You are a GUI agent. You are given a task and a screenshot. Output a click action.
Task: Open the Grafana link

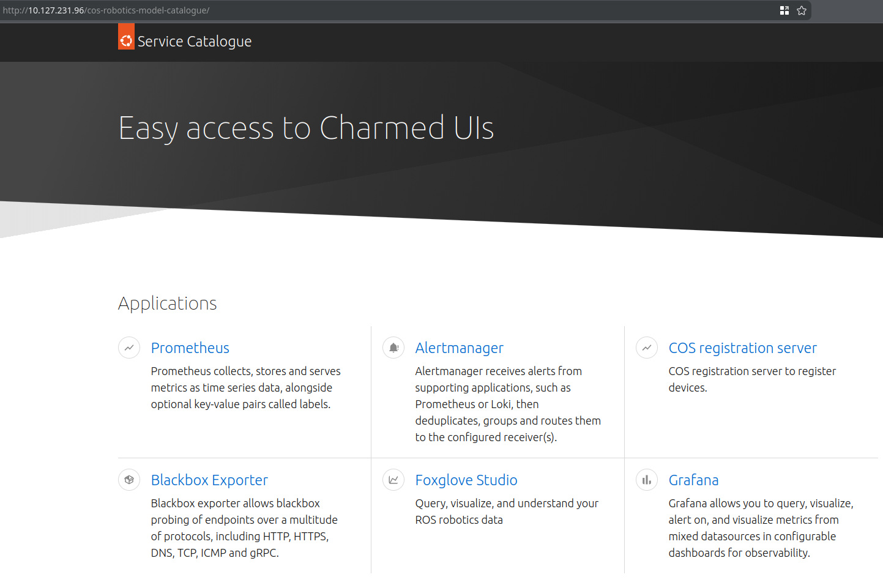click(x=693, y=480)
